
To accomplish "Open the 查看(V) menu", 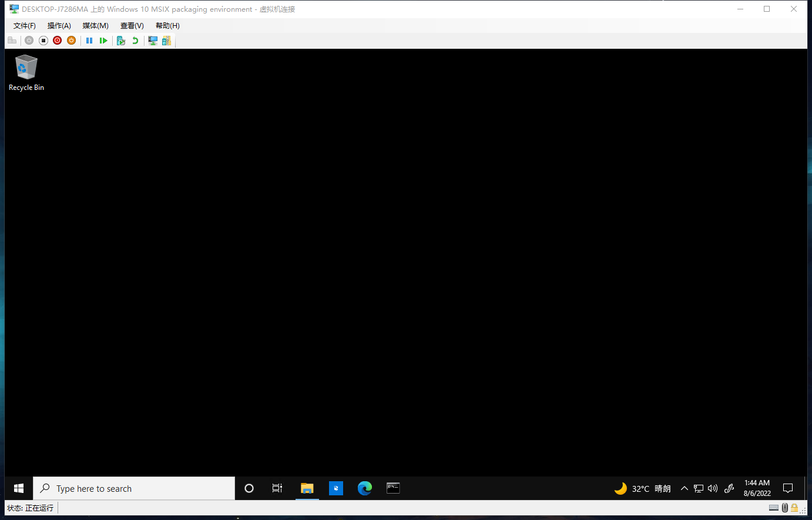I will click(x=132, y=26).
